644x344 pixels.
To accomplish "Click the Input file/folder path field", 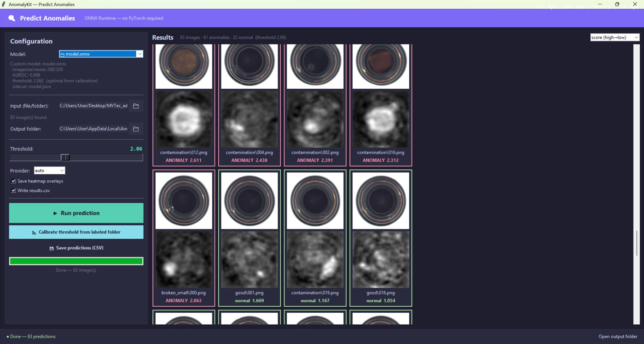I will point(93,106).
